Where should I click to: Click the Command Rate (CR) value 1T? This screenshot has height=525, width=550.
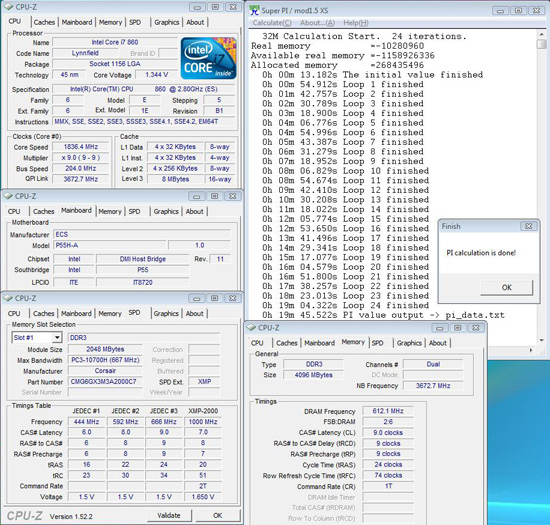point(388,486)
